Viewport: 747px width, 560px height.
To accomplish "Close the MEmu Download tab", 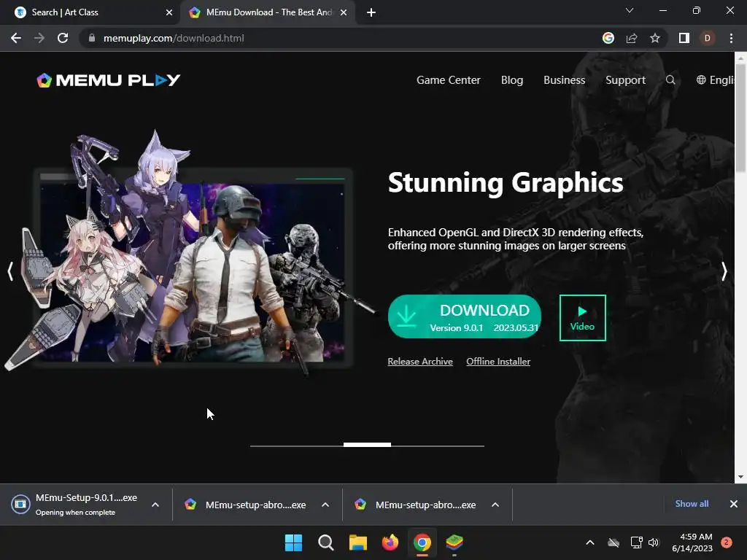I will pyautogui.click(x=344, y=12).
